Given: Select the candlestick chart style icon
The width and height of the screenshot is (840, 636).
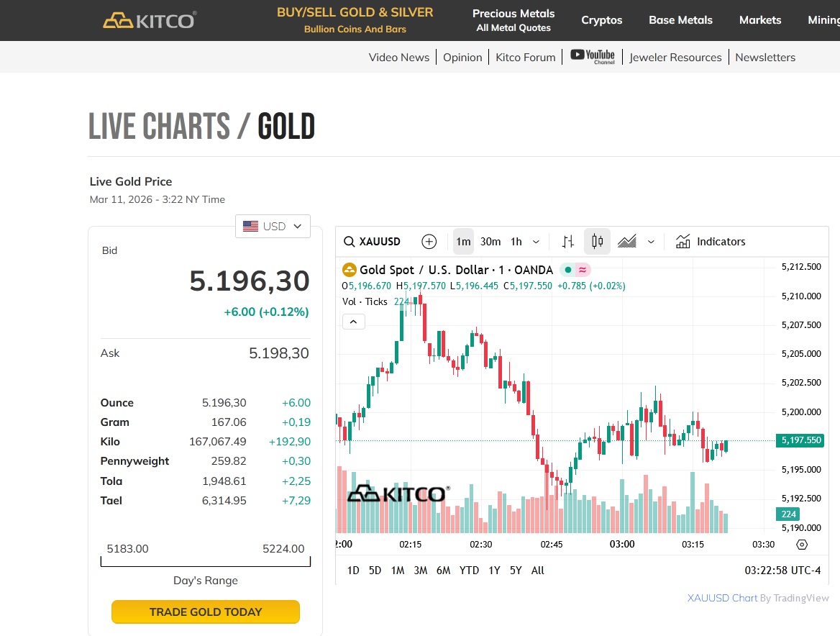Looking at the screenshot, I should coord(597,242).
